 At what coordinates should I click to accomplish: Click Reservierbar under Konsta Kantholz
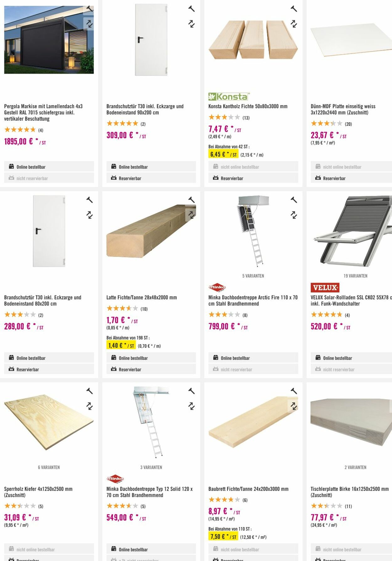click(x=232, y=178)
